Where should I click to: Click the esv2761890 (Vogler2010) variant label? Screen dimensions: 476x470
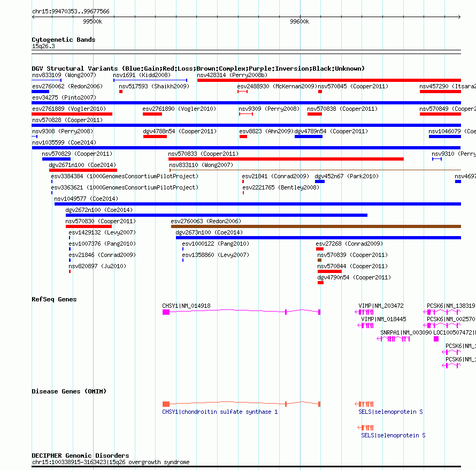[x=179, y=109]
